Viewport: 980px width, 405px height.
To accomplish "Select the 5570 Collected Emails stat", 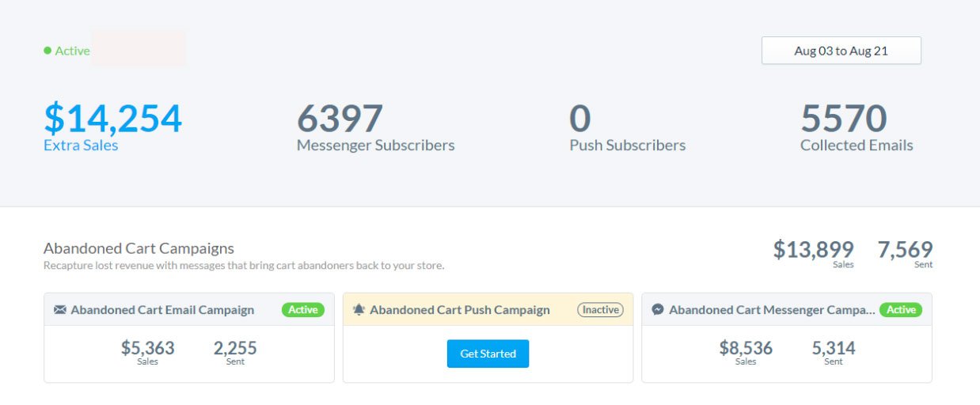I will click(857, 127).
